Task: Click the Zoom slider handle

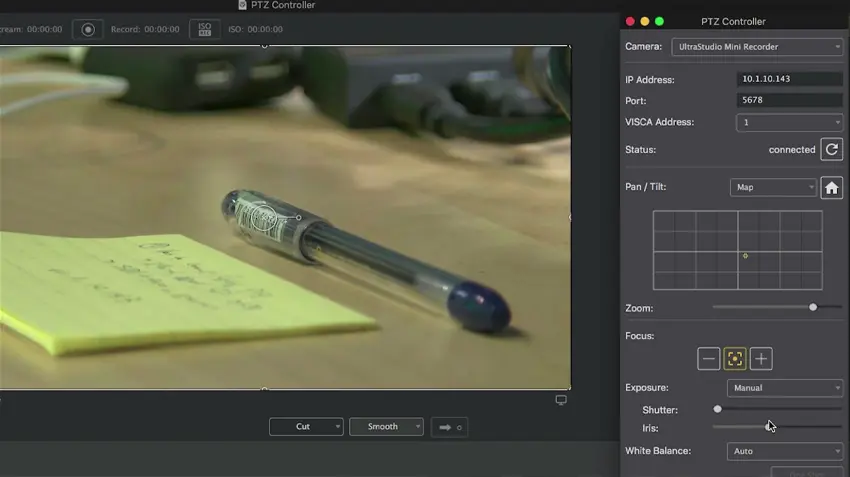Action: click(813, 307)
